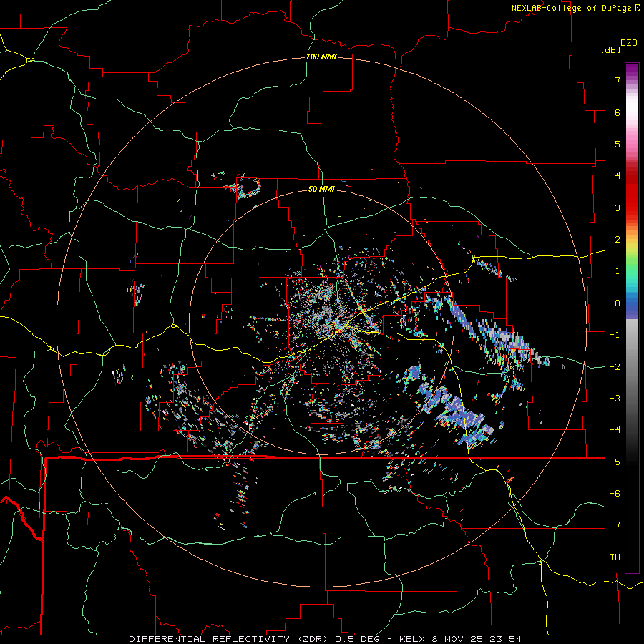Click the -7 value on color scale
This screenshot has height=644, width=644.
[x=615, y=525]
